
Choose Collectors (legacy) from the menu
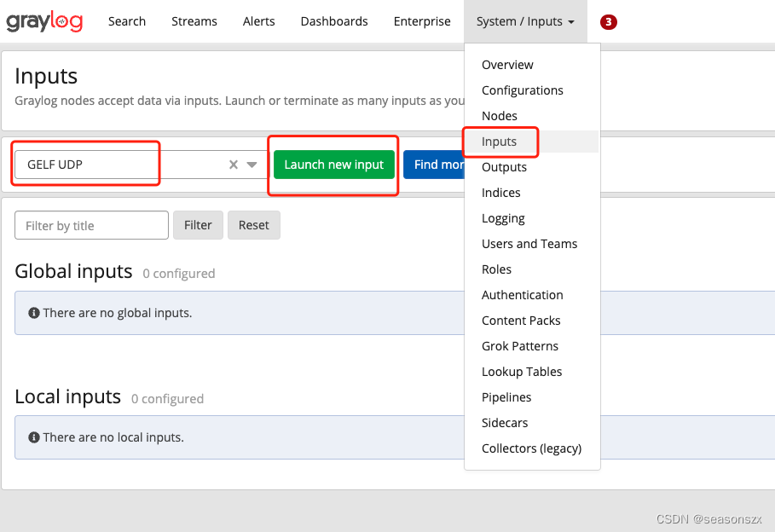point(532,448)
